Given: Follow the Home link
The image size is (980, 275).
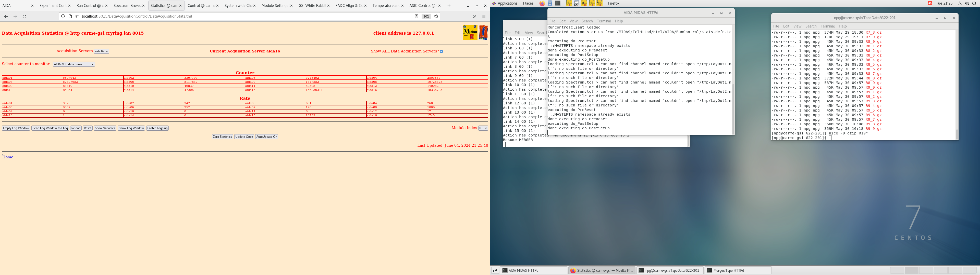Looking at the screenshot, I should 8,157.
